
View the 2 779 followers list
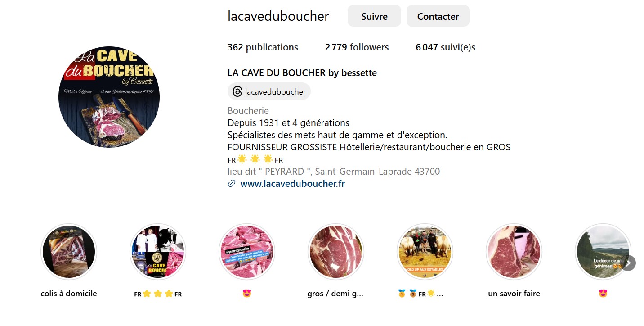(357, 47)
